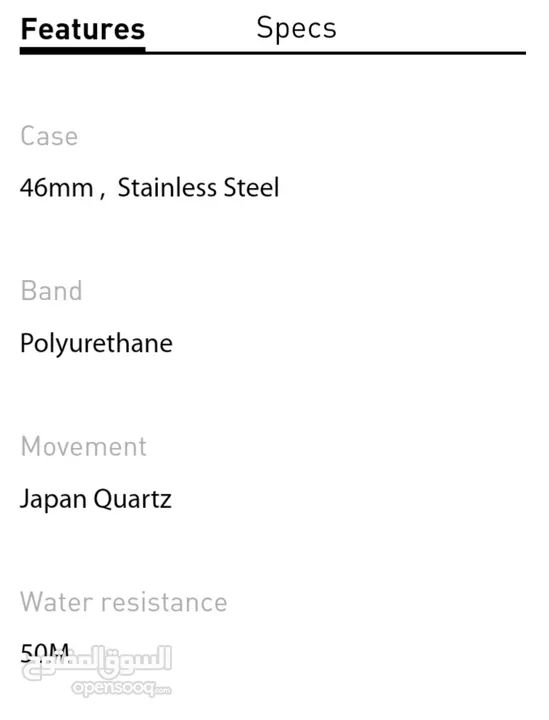
Task: Click the Case section label
Action: point(49,136)
